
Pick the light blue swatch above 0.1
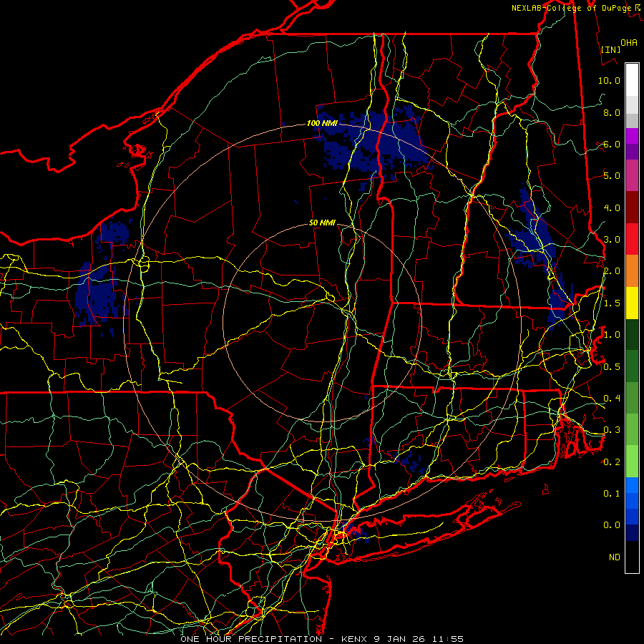pos(632,485)
